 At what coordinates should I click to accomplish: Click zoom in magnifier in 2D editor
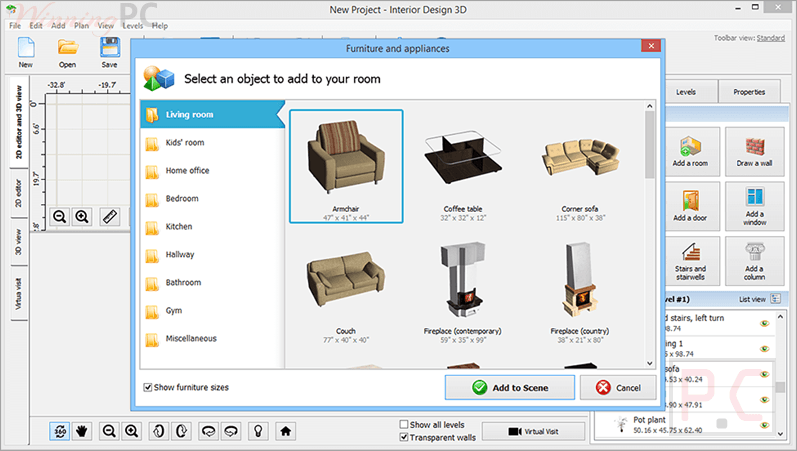[x=82, y=217]
